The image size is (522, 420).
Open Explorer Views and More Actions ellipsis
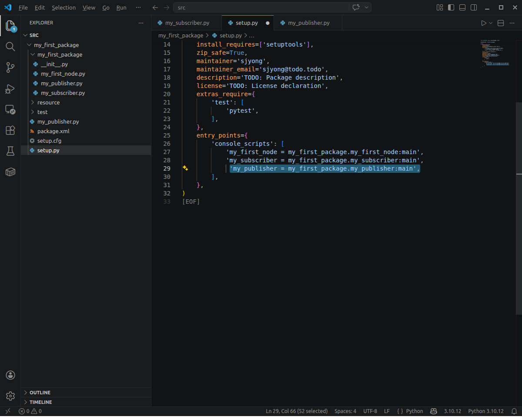(x=141, y=23)
